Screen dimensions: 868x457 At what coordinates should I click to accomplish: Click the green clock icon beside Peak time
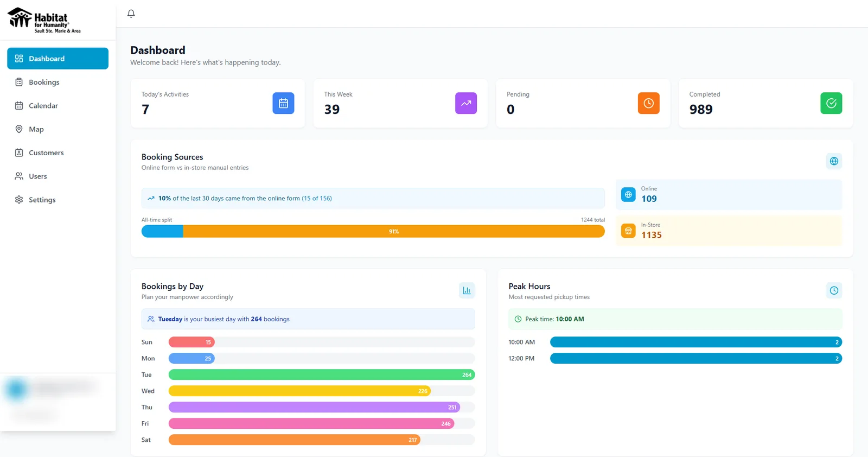[x=518, y=319]
